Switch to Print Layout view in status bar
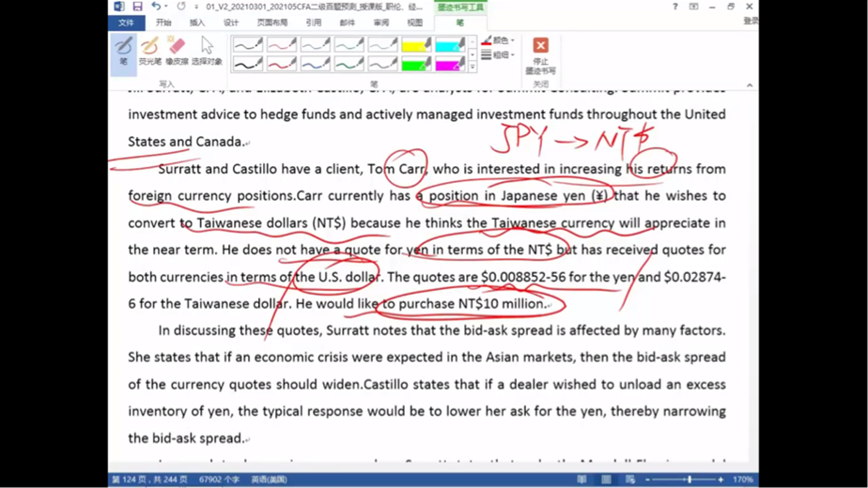This screenshot has width=868, height=488. click(606, 480)
